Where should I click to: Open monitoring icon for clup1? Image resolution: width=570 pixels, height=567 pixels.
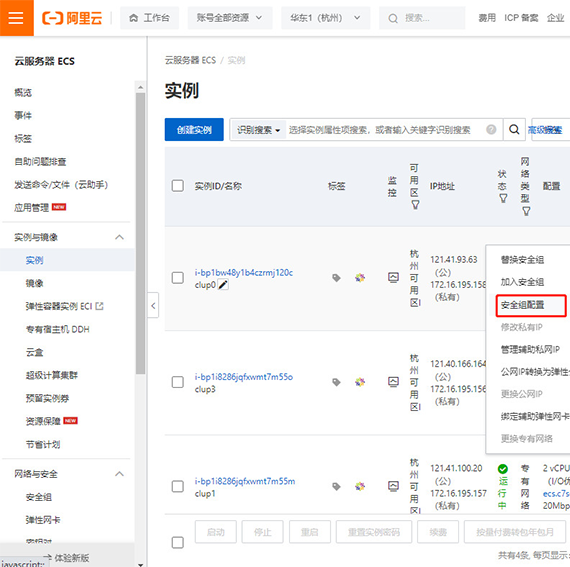click(x=393, y=486)
